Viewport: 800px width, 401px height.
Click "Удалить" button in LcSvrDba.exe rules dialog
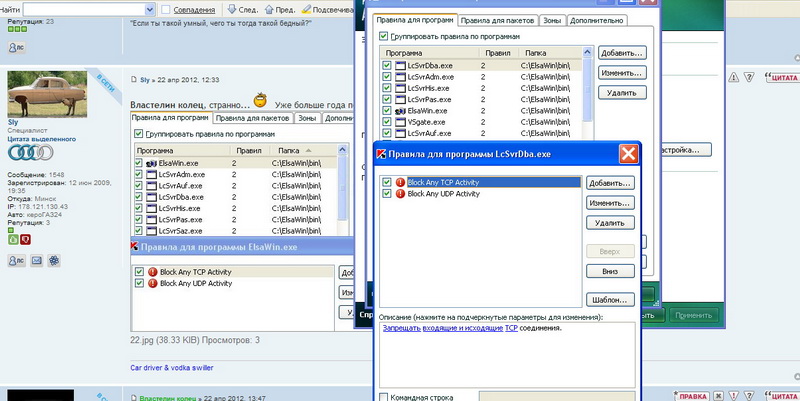[613, 223]
